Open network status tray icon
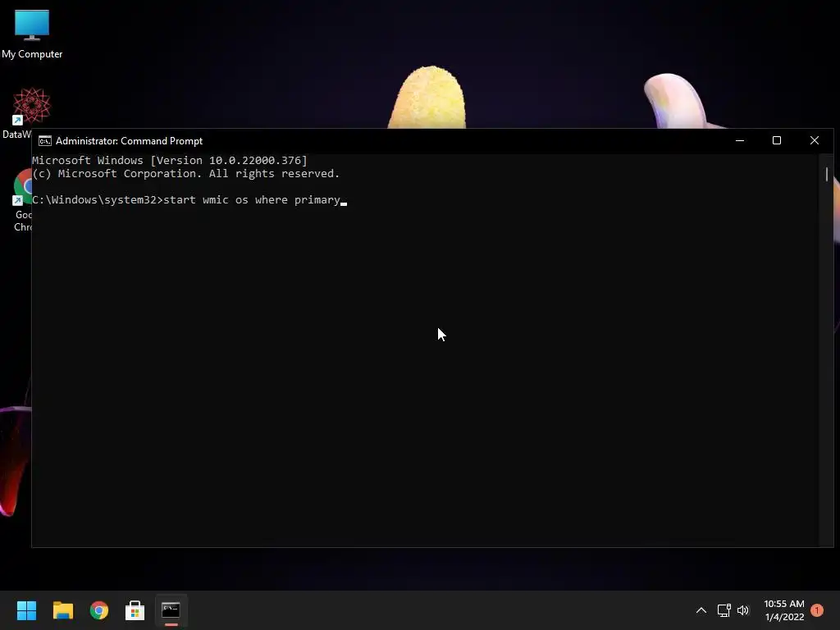840x630 pixels. pos(724,610)
